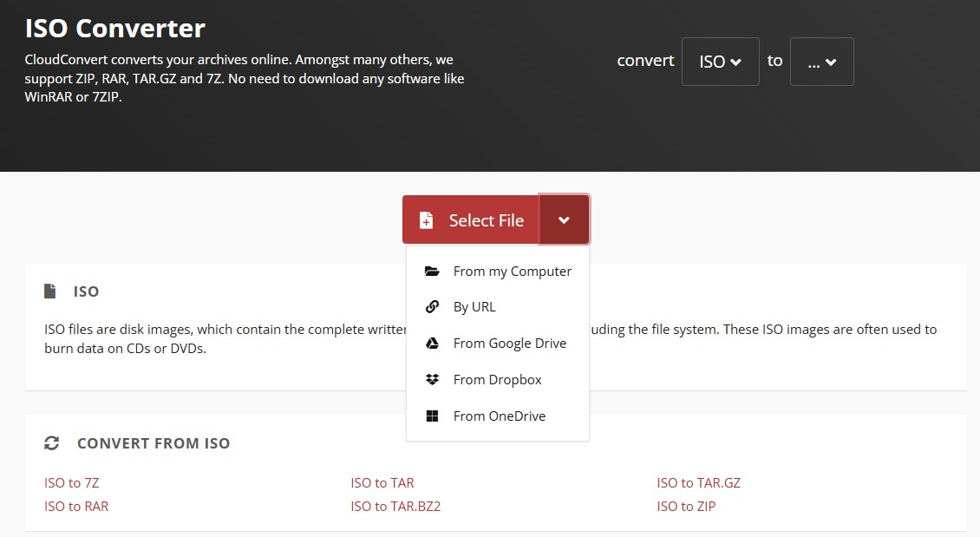Open the ISO source format dropdown
980x537 pixels.
click(720, 61)
